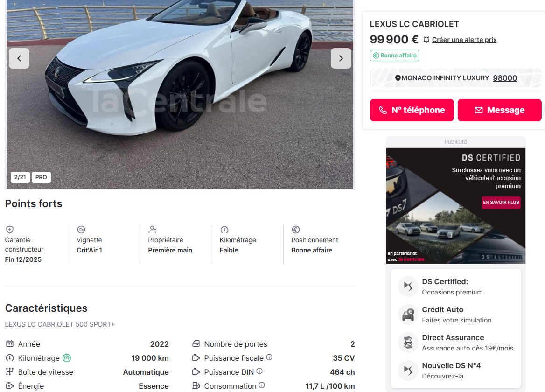Click the Nouvelle DS N°4 icon
Viewport: 545px width, 392px height.
pyautogui.click(x=408, y=371)
